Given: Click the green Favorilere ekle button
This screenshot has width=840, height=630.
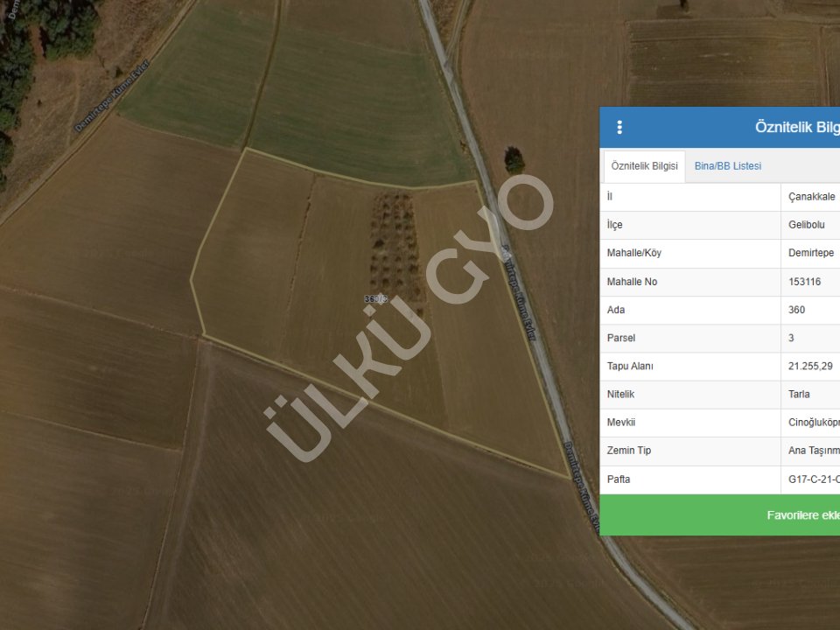Looking at the screenshot, I should pos(802,515).
